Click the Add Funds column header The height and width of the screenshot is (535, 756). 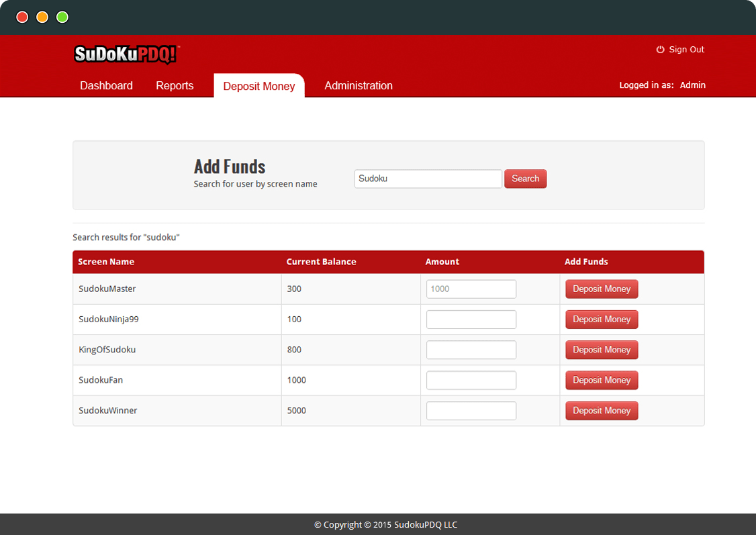click(x=586, y=262)
